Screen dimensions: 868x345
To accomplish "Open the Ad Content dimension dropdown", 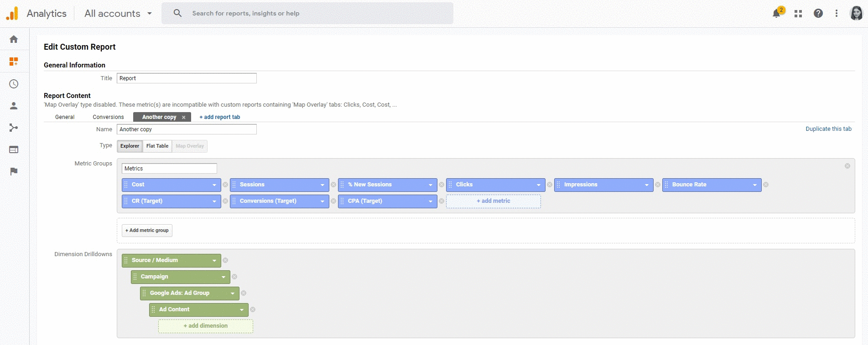I will (x=242, y=310).
